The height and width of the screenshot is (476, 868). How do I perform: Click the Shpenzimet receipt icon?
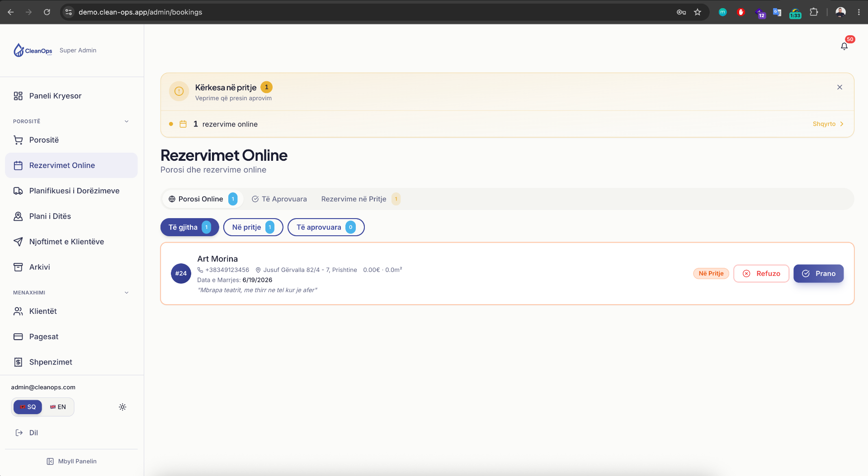click(18, 362)
